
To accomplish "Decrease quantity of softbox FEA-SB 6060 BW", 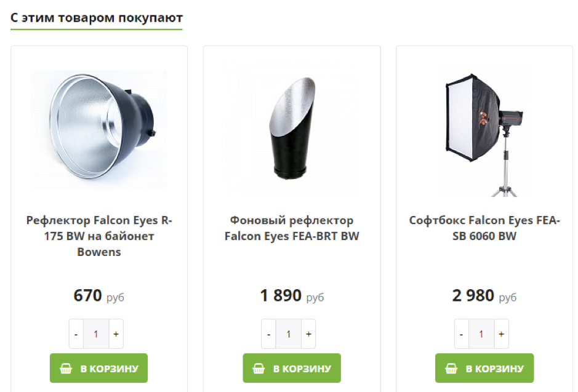I will (x=462, y=334).
